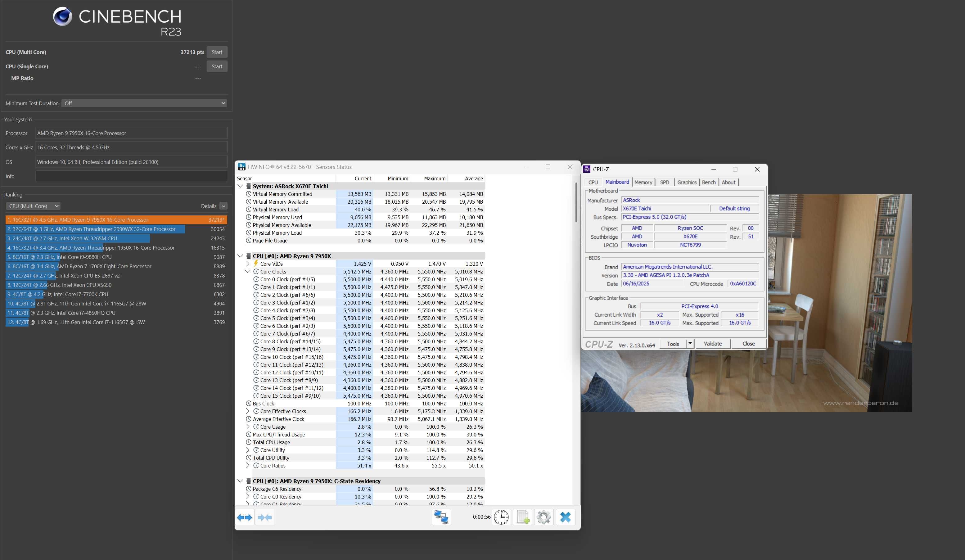The height and width of the screenshot is (560, 965).
Task: Open HWiNFO network remote monitoring icon
Action: [x=441, y=517]
